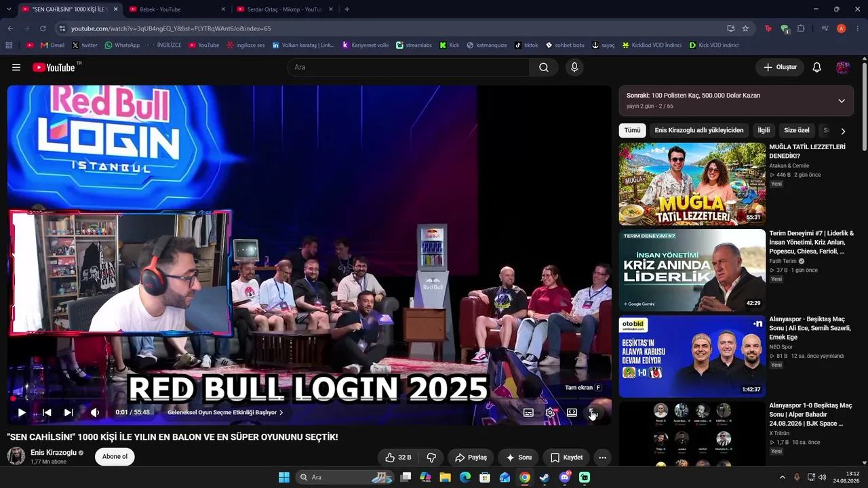
Task: Open the Kick bookmark
Action: coord(450,45)
